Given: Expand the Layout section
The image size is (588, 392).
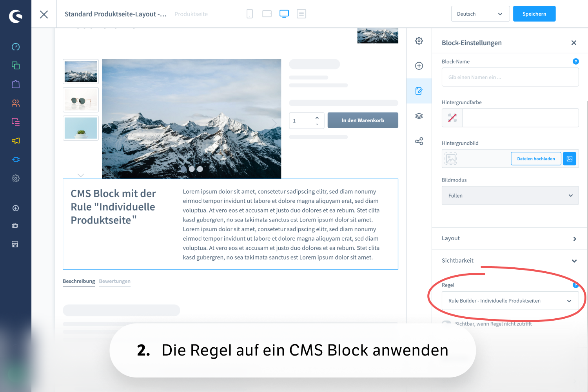Looking at the screenshot, I should tap(510, 238).
